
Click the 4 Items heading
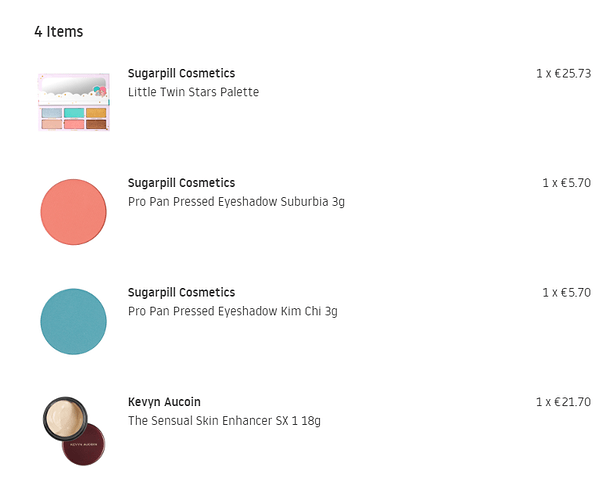pyautogui.click(x=59, y=32)
